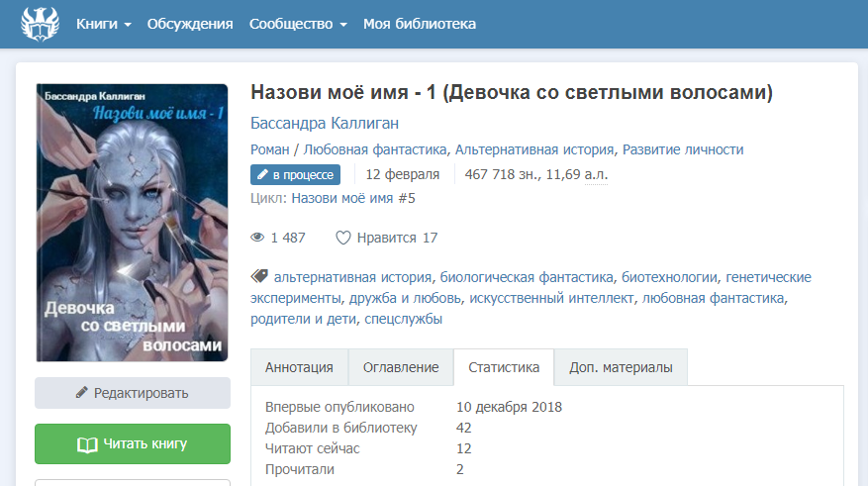868x486 pixels.
Task: Open the Оглавление tab
Action: (x=401, y=367)
